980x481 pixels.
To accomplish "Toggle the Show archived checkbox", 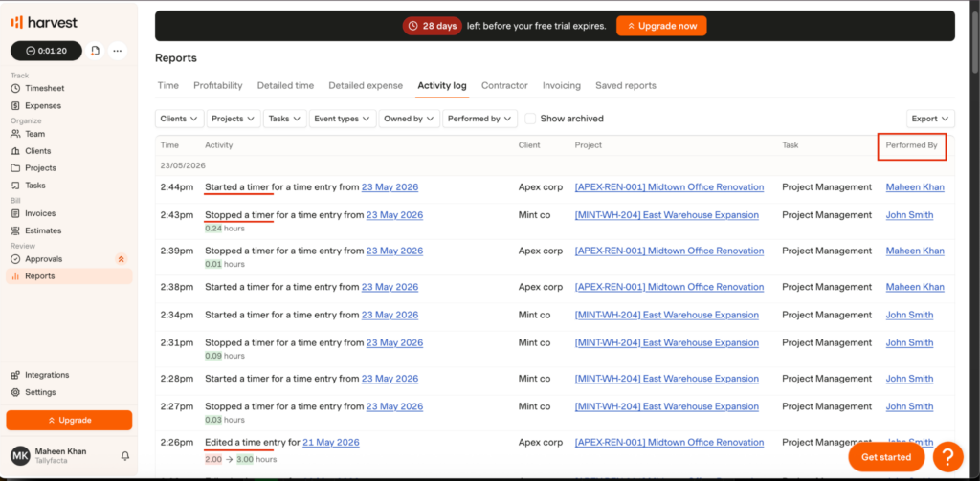I will 530,119.
